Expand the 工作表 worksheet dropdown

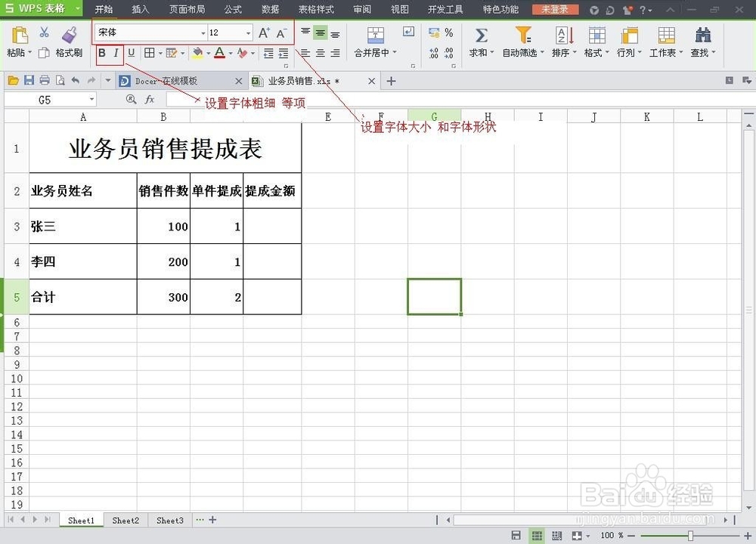point(681,52)
